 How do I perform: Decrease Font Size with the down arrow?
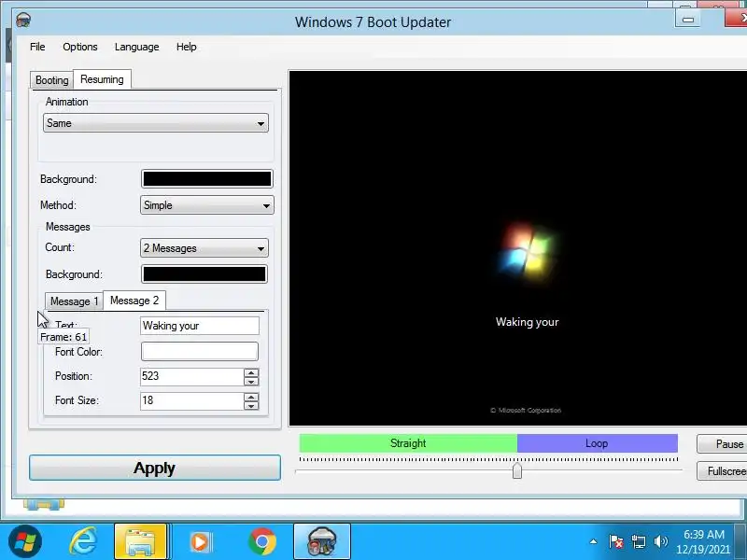pos(251,405)
